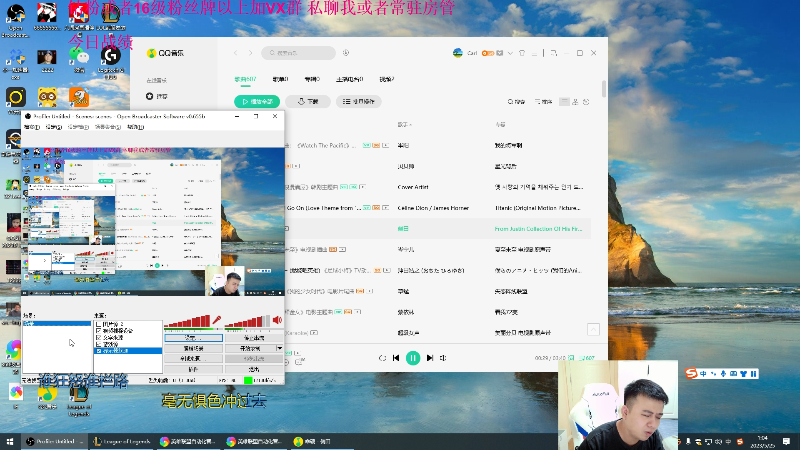Mute the desktop speaker icon in OBS
The image size is (800, 450).
277,320
